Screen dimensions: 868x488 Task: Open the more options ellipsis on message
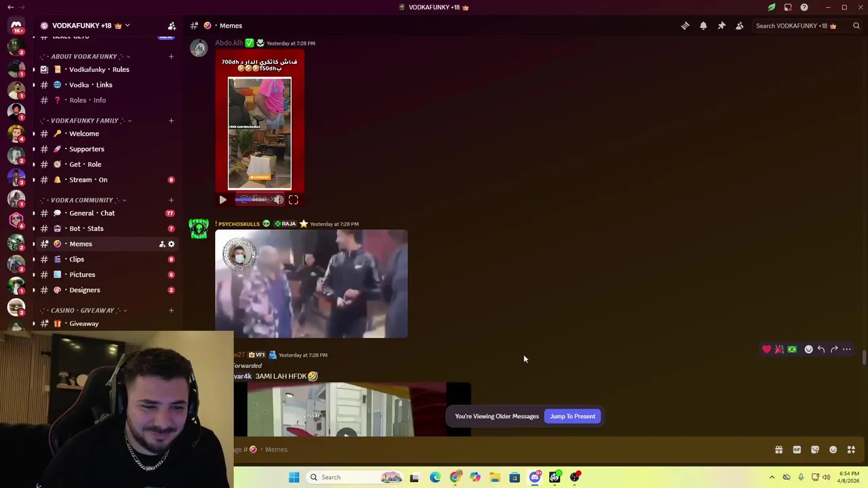coord(847,349)
